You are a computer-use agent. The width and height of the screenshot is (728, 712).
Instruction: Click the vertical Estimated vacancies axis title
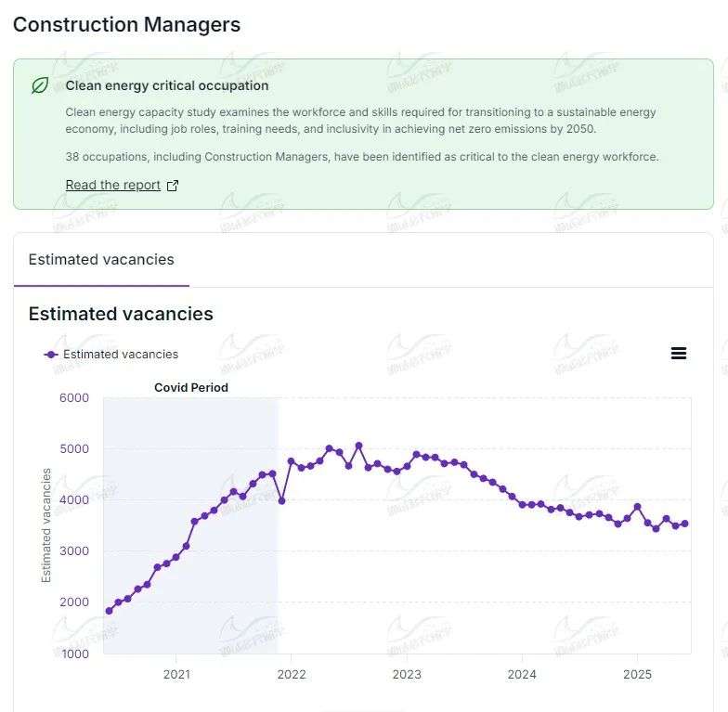tap(46, 525)
